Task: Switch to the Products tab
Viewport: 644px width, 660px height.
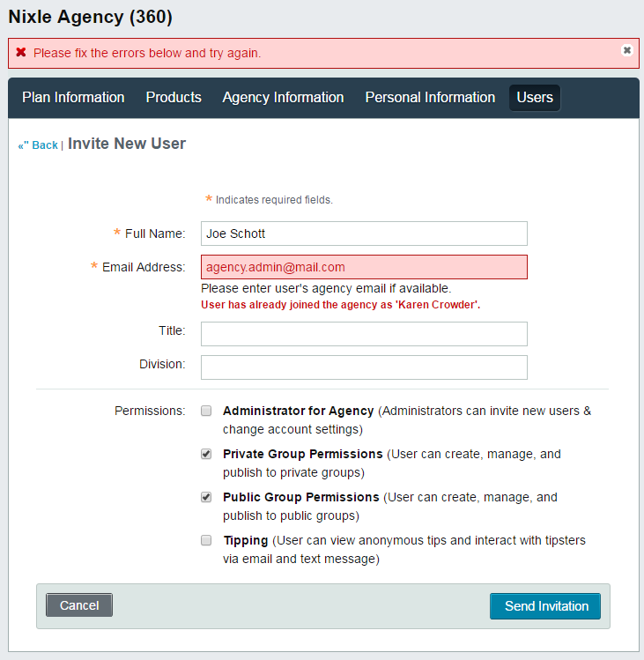Action: point(174,98)
